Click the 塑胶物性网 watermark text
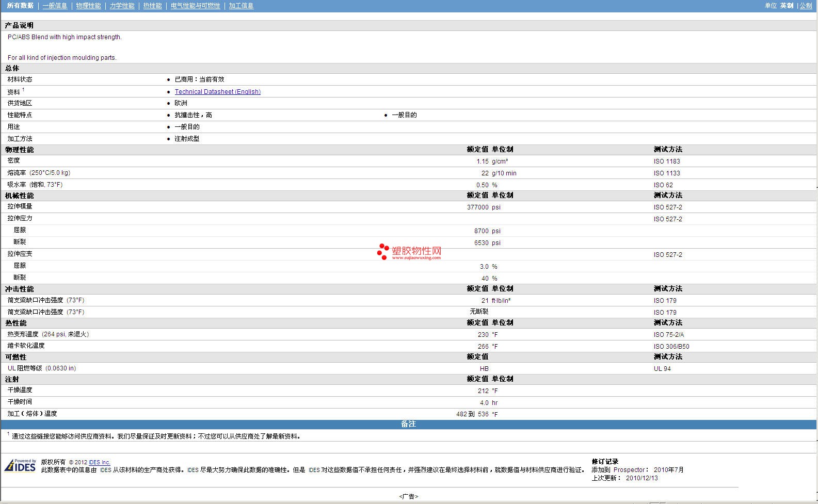Image resolution: width=818 pixels, height=504 pixels. [x=416, y=251]
